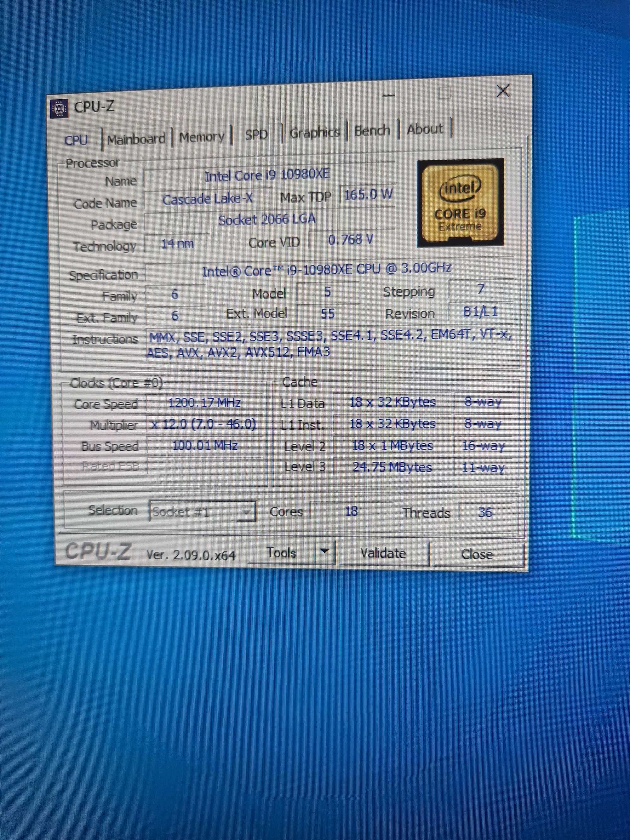
Task: Click the 0.768 V Core VID value
Action: point(351,240)
